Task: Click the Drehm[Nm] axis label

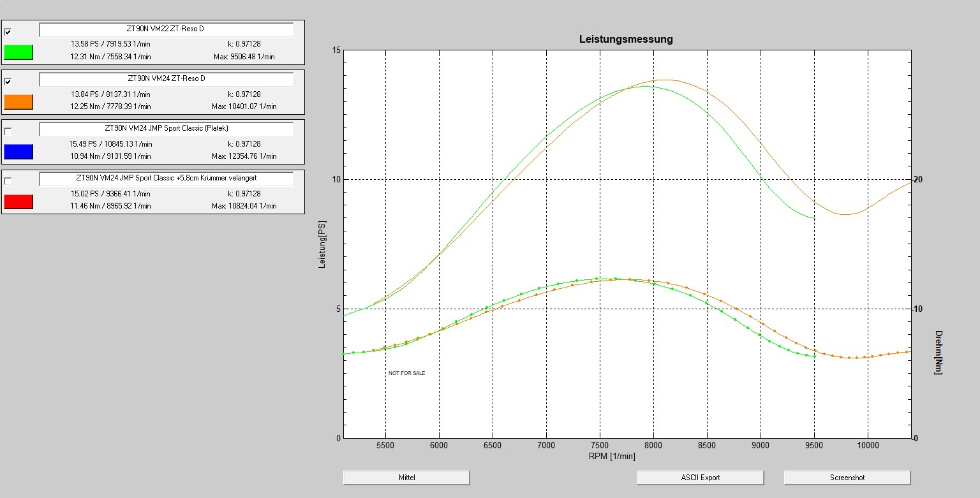Action: 938,353
